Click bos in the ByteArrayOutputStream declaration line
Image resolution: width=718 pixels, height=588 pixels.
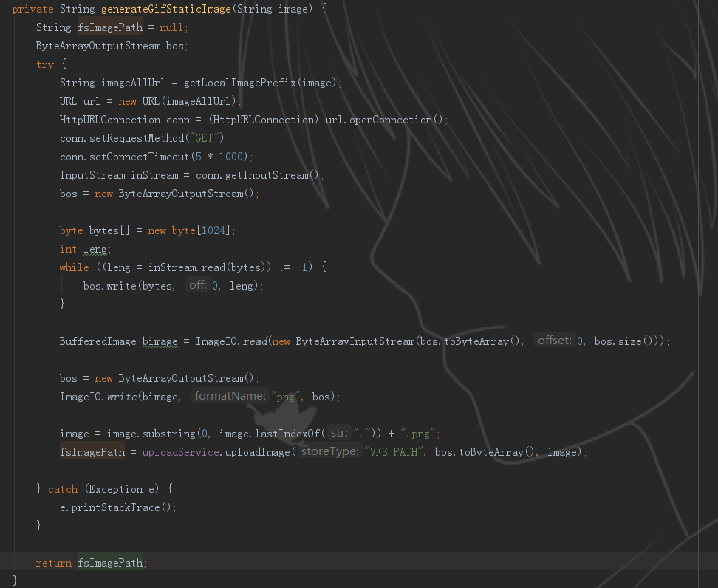(x=174, y=46)
